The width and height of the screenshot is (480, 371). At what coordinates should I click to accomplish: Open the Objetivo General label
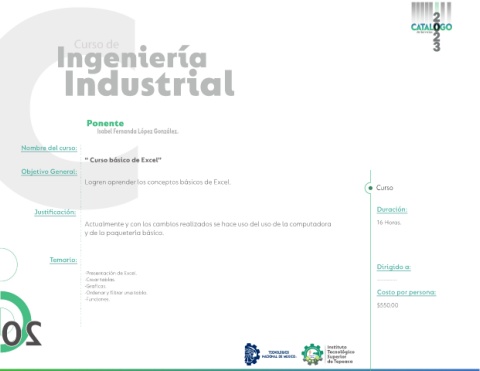tap(49, 172)
